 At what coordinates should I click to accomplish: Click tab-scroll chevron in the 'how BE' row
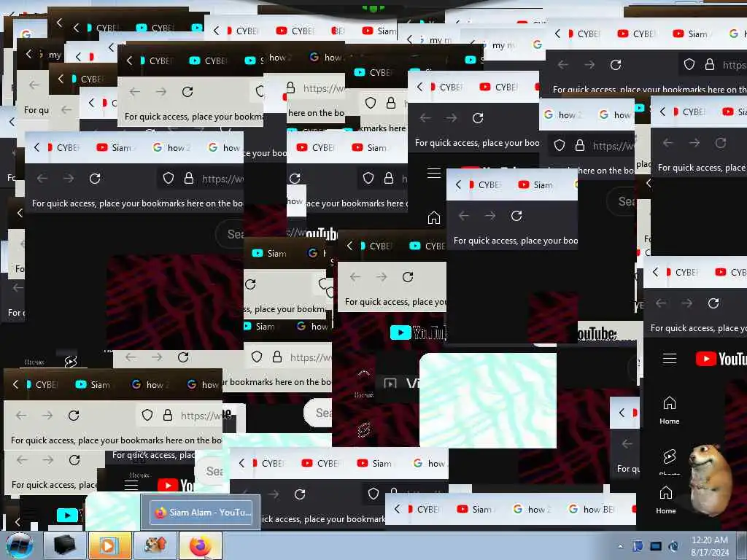tap(397, 509)
